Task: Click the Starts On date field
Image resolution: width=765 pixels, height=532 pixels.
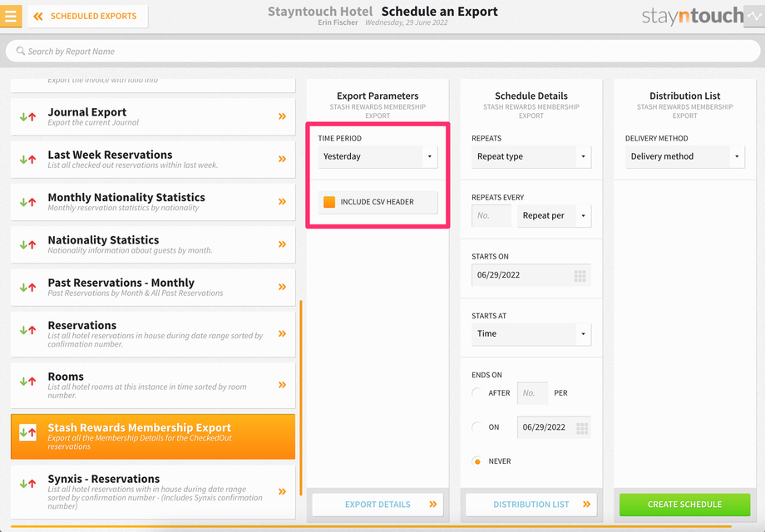Action: pyautogui.click(x=531, y=275)
